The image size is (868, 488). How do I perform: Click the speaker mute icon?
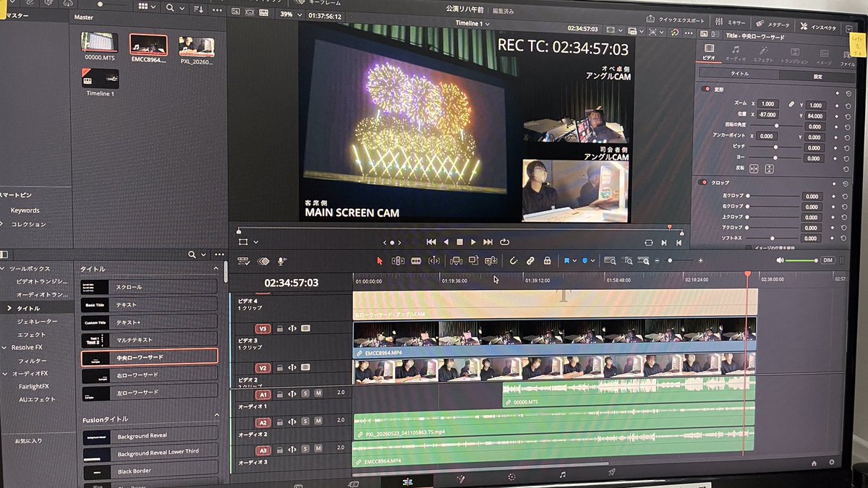click(x=780, y=260)
